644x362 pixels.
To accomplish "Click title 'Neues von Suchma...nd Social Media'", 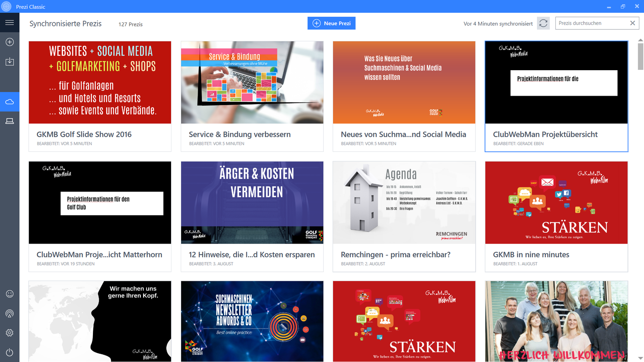I will 403,134.
